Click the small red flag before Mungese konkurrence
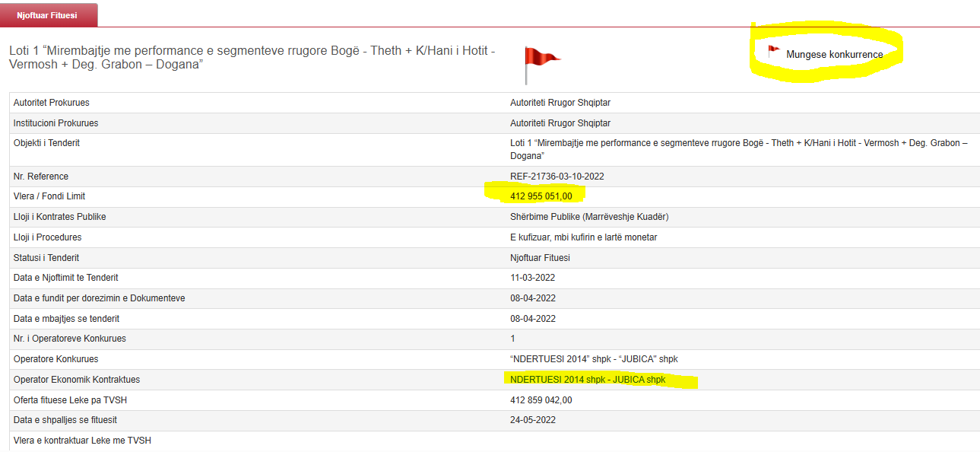 [774, 52]
